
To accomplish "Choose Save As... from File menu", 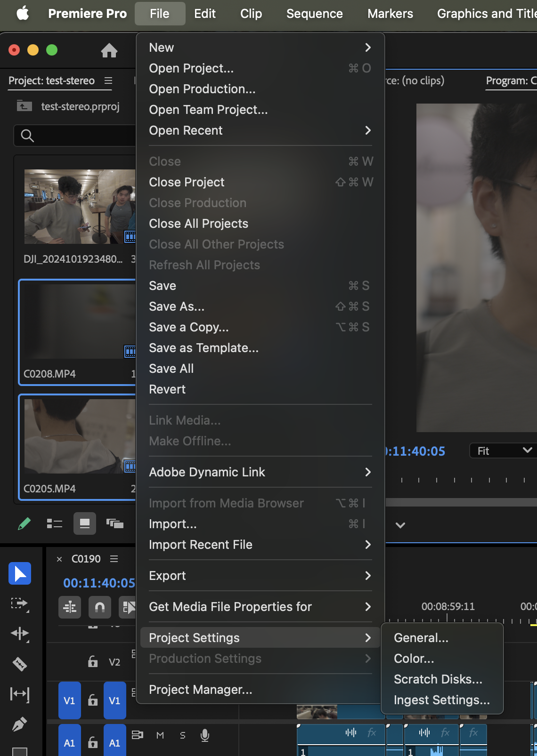I will tap(177, 306).
